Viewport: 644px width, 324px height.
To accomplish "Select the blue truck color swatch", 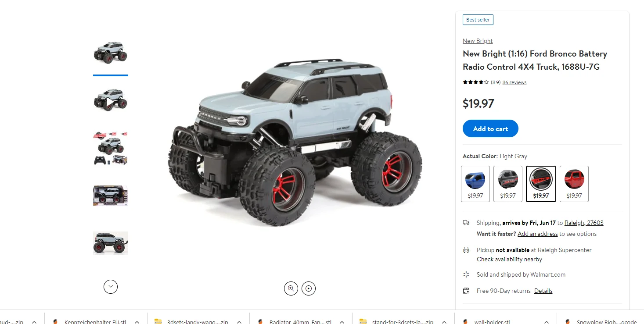I will click(475, 184).
